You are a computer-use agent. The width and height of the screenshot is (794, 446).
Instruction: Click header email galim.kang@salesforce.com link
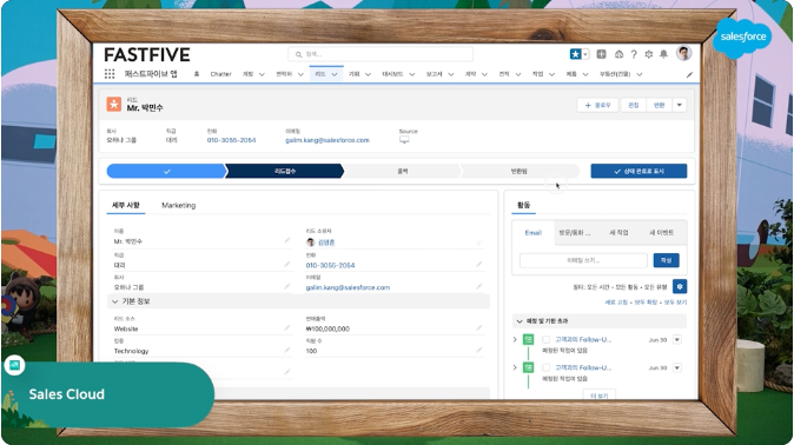pyautogui.click(x=327, y=140)
